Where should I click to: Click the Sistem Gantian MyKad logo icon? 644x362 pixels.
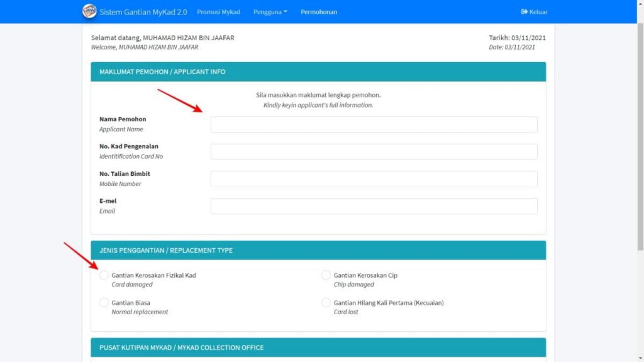[x=90, y=11]
